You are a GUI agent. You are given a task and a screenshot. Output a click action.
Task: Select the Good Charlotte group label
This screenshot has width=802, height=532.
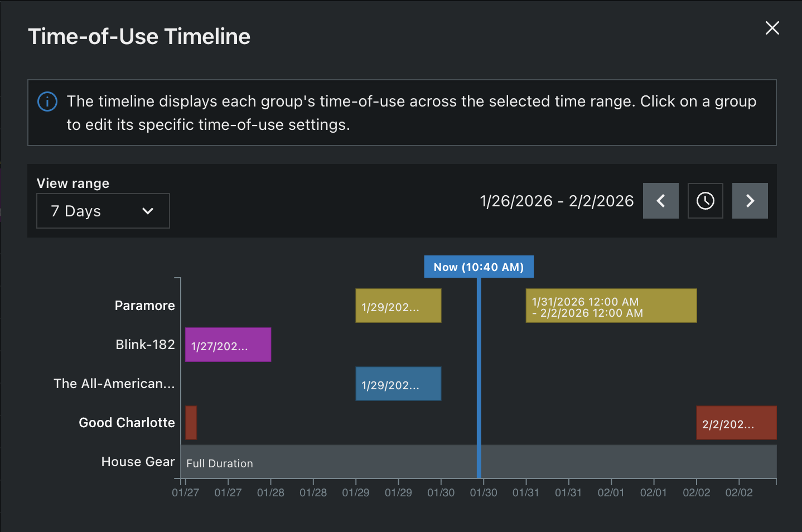pyautogui.click(x=127, y=422)
